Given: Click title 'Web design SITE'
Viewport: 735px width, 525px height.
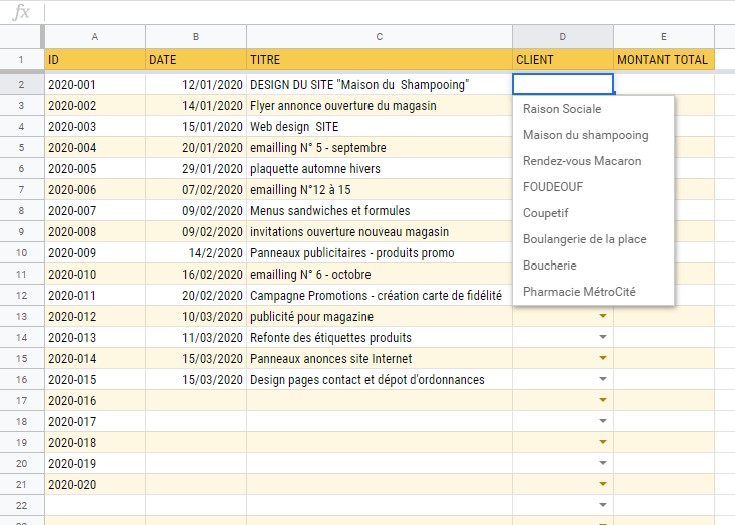Looking at the screenshot, I should click(x=379, y=127).
